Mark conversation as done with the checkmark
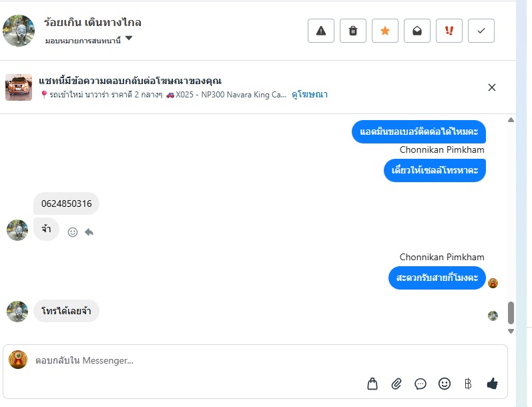 pyautogui.click(x=481, y=31)
